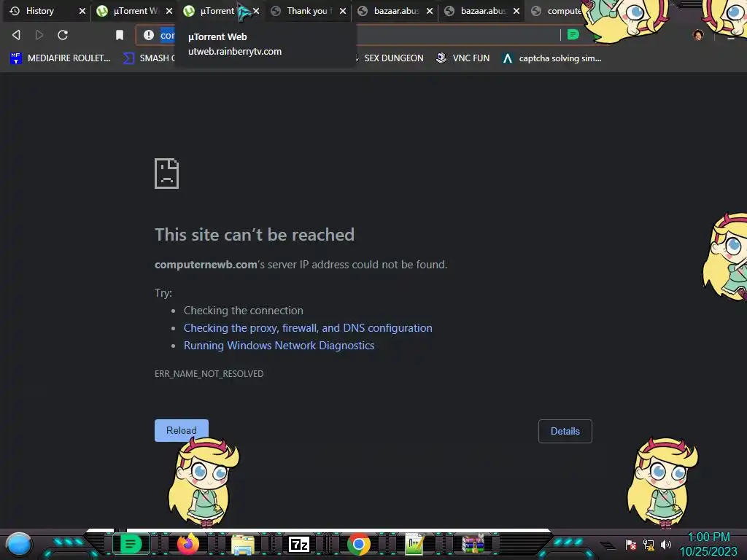Open the VNC FUN bookmark

[x=462, y=58]
